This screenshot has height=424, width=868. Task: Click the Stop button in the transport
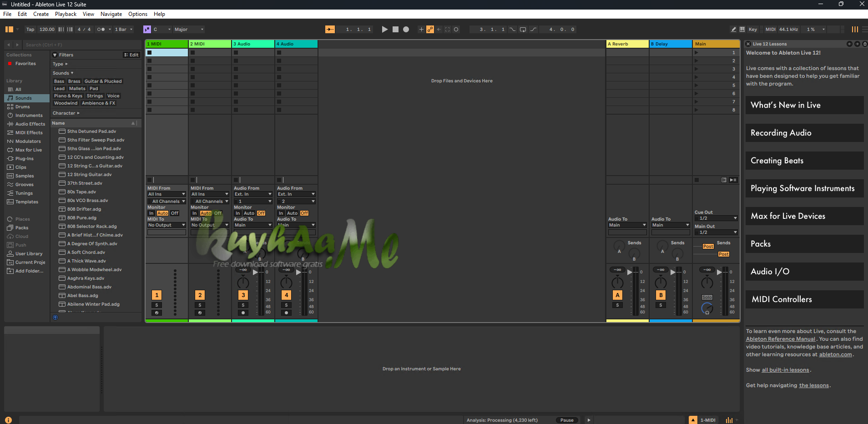pos(395,29)
